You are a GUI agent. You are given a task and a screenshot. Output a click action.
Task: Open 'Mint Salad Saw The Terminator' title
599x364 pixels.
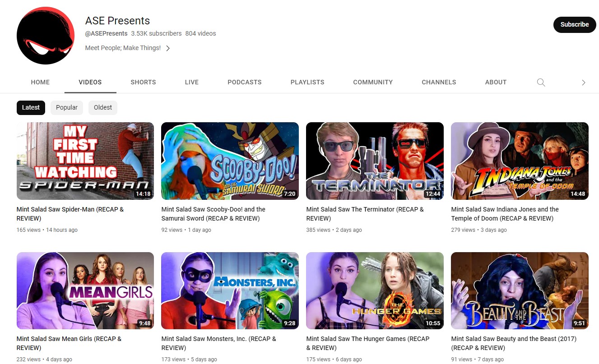(x=365, y=214)
